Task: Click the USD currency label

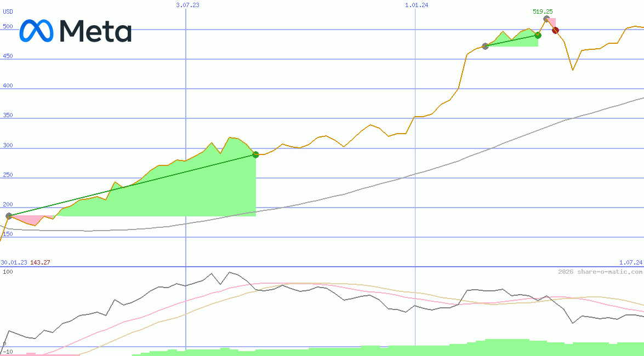Action: pyautogui.click(x=8, y=11)
